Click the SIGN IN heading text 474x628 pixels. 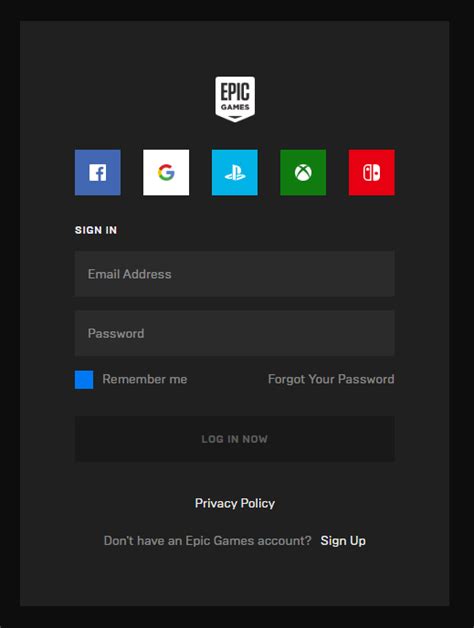tap(96, 230)
